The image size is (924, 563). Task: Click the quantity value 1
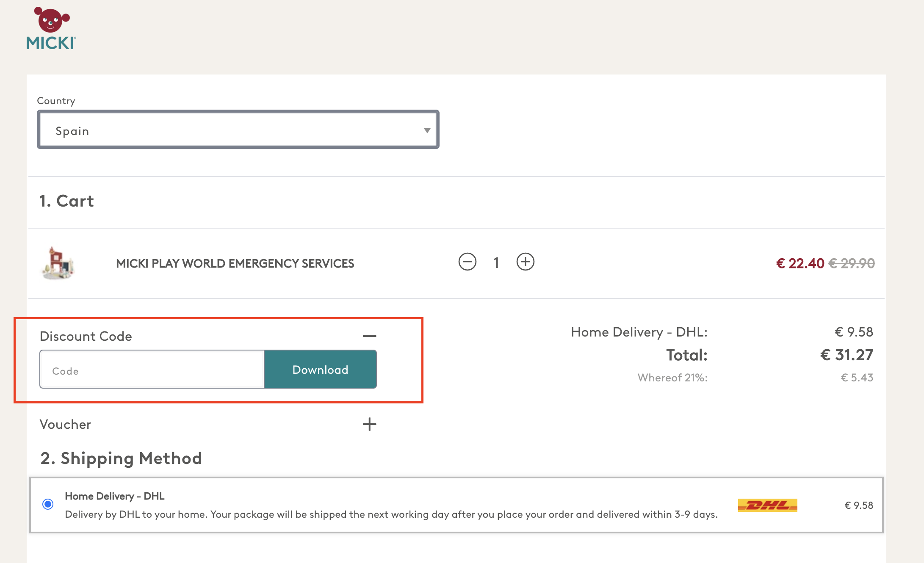click(x=496, y=263)
